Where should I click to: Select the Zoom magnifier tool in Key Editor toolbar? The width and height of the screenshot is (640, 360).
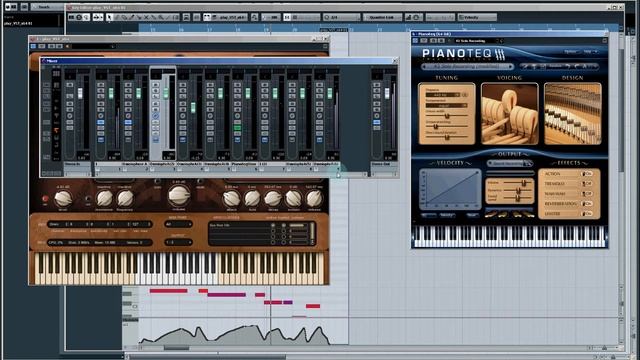[x=161, y=17]
